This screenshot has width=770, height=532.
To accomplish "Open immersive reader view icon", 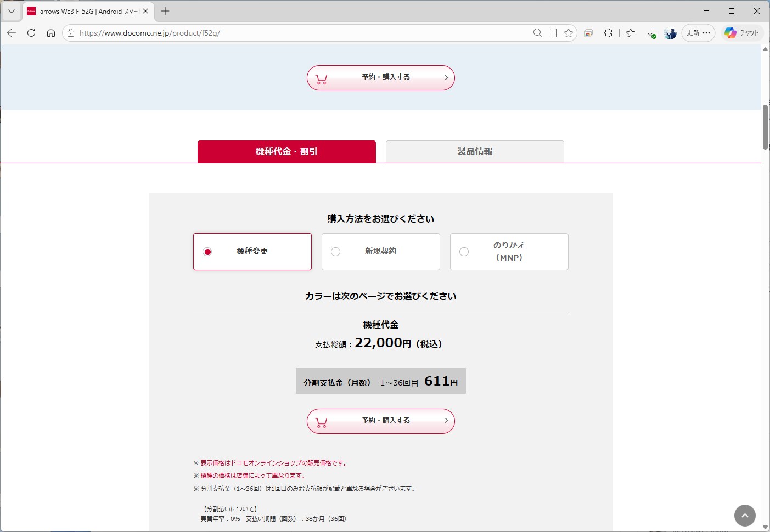I will pyautogui.click(x=553, y=33).
